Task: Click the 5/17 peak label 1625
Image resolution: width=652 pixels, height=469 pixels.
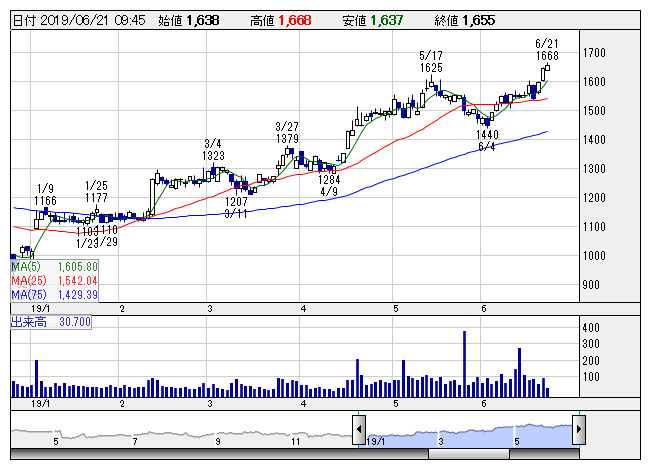Action: click(431, 68)
